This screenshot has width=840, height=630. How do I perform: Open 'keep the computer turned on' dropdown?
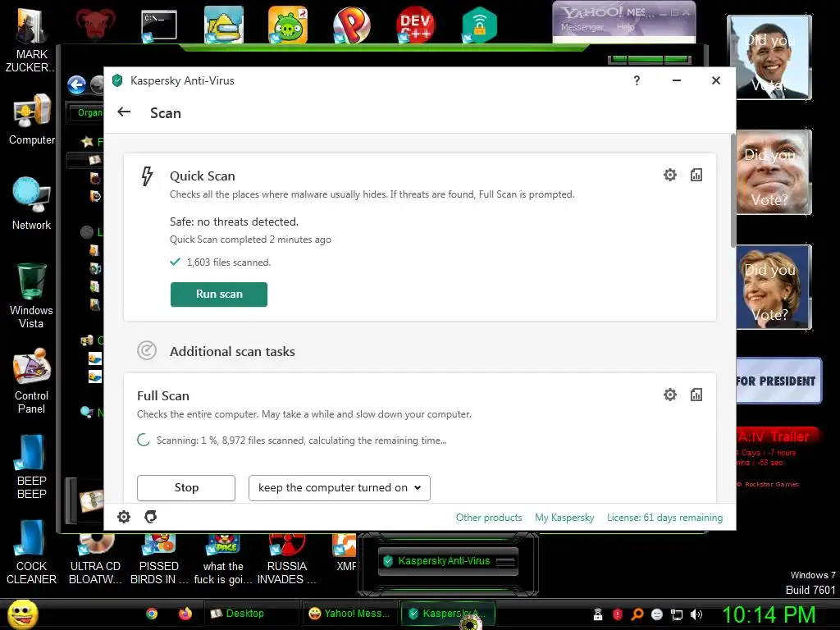339,487
